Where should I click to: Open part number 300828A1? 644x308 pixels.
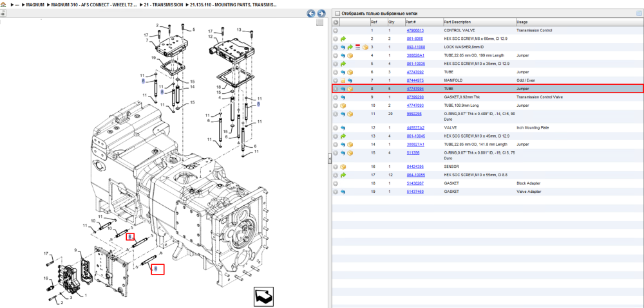(415, 55)
